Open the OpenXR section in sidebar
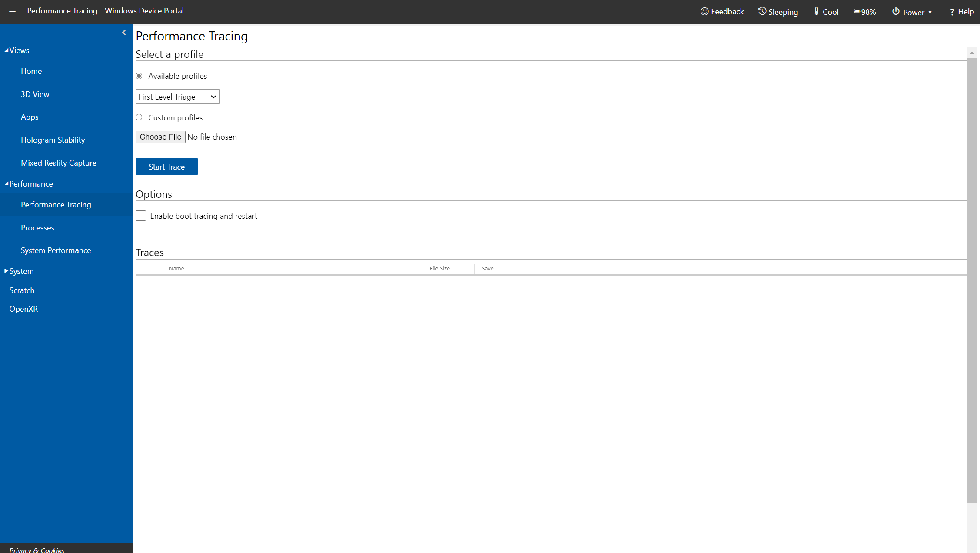The height and width of the screenshot is (553, 980). tap(23, 309)
